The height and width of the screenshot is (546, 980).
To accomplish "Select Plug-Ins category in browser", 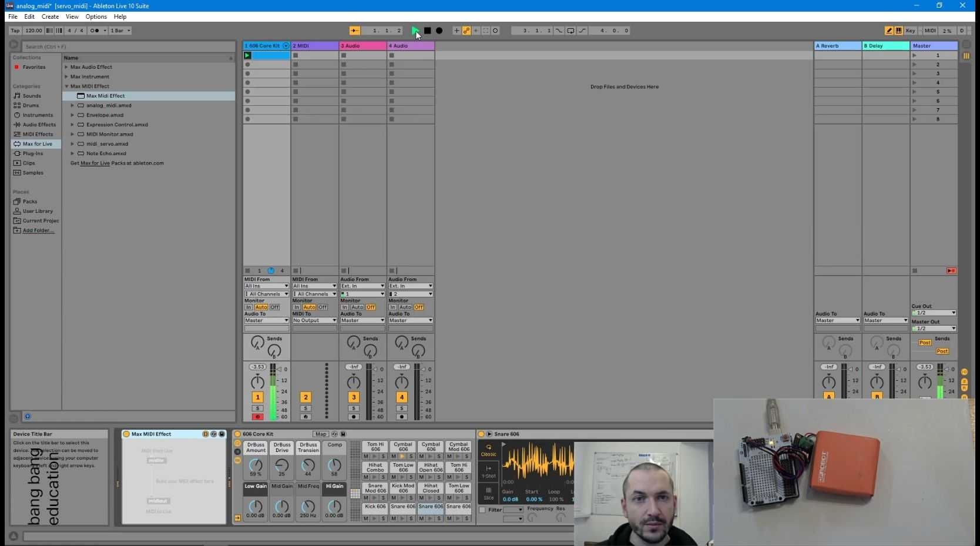I will (32, 153).
